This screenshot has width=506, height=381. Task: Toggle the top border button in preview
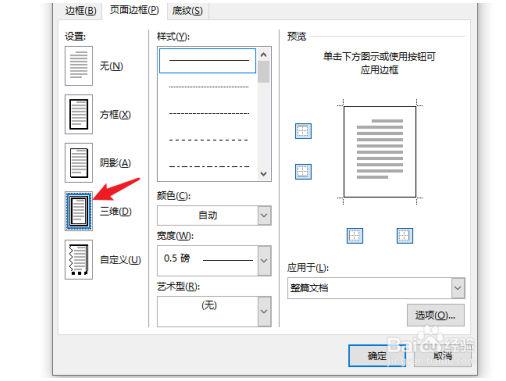[x=303, y=131]
